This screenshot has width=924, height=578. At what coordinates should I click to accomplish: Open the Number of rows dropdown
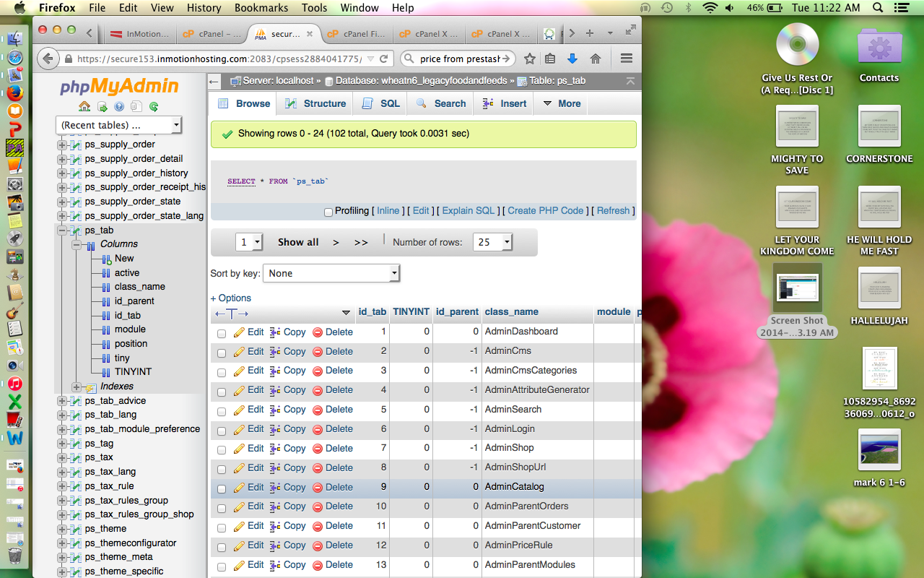point(492,242)
